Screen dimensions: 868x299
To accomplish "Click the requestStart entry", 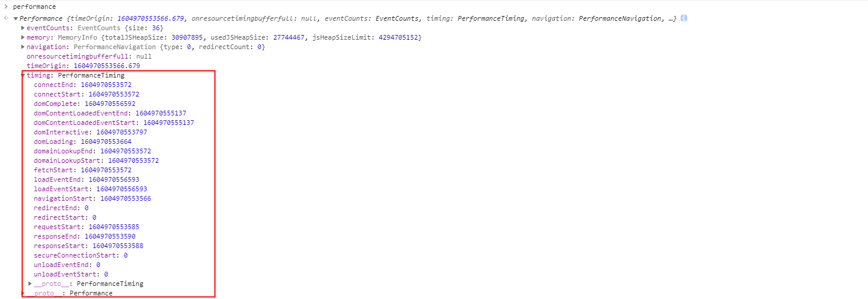I will [87, 227].
